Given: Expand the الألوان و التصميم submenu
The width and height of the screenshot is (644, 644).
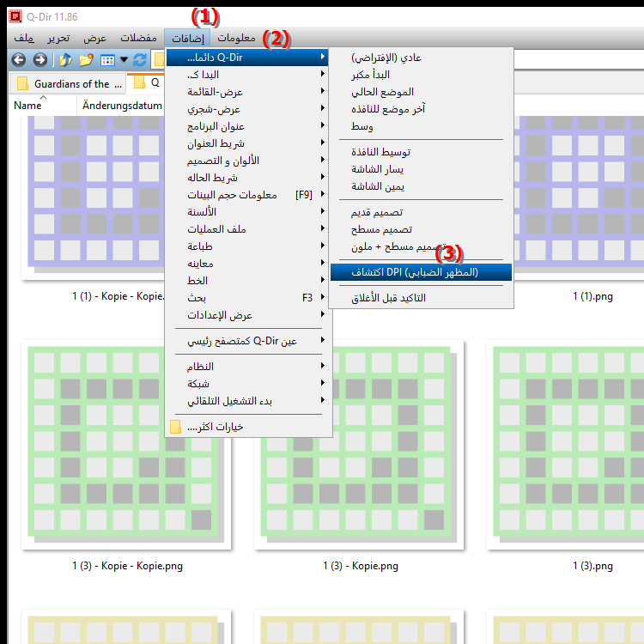Looking at the screenshot, I should click(247, 161).
